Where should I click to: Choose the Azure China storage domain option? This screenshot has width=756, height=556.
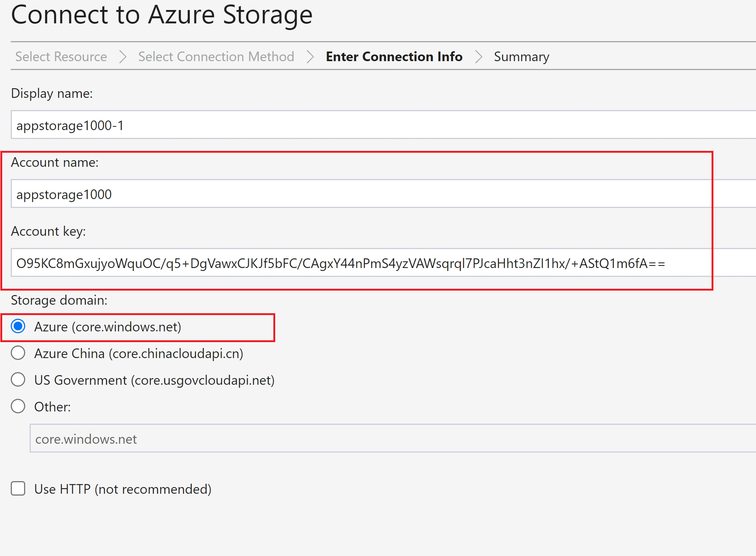[18, 353]
